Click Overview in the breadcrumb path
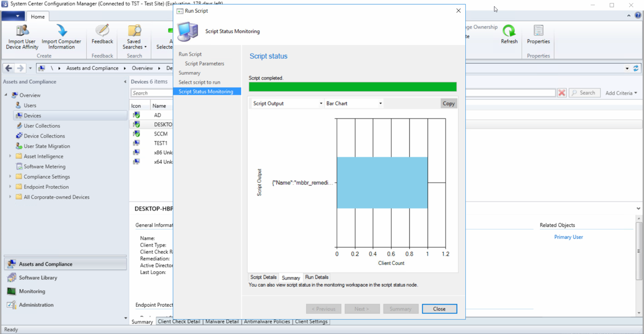644x334 pixels. (142, 68)
